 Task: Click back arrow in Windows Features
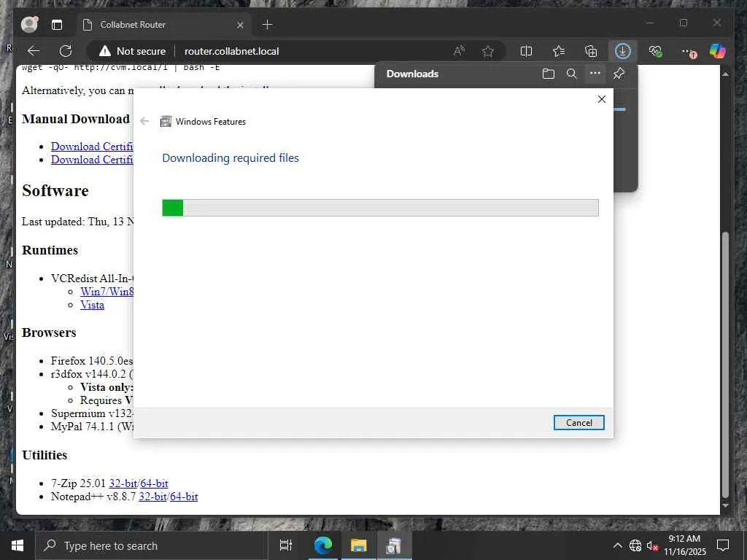(x=145, y=122)
